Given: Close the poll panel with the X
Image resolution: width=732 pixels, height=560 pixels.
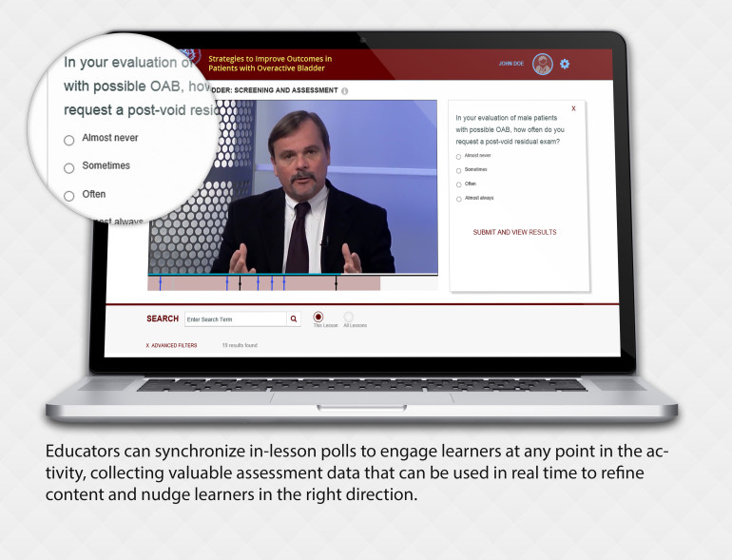Looking at the screenshot, I should tap(574, 108).
